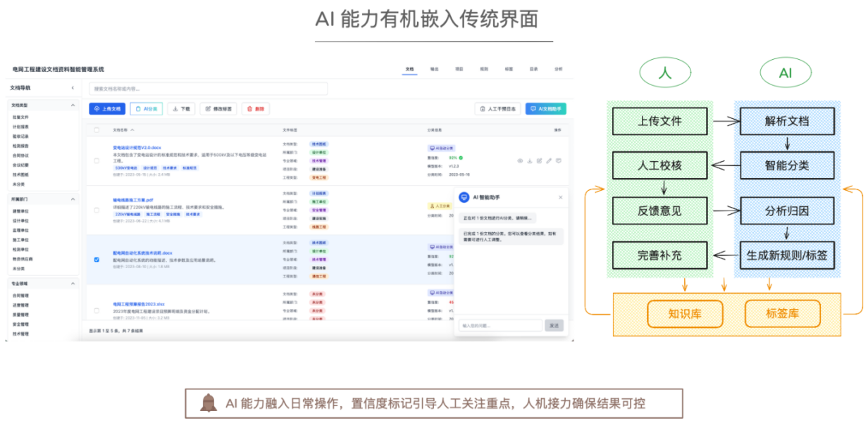Viewport: 868px width, 423px height.
Task: Collapse the 文档导航 sidebar with the arrow
Action: (x=73, y=88)
